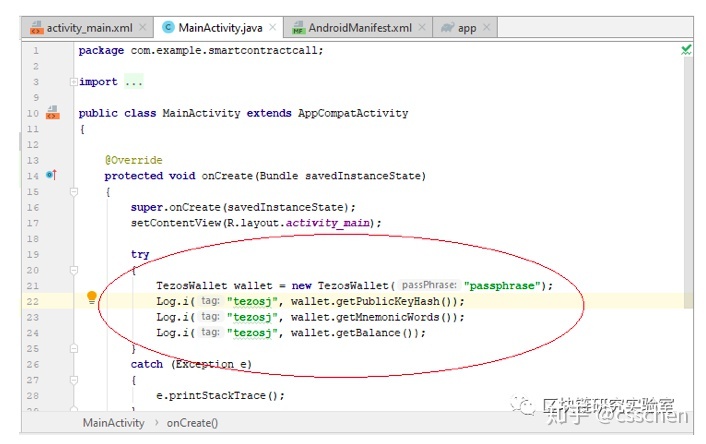Click the folded import ellipsis

(x=134, y=82)
